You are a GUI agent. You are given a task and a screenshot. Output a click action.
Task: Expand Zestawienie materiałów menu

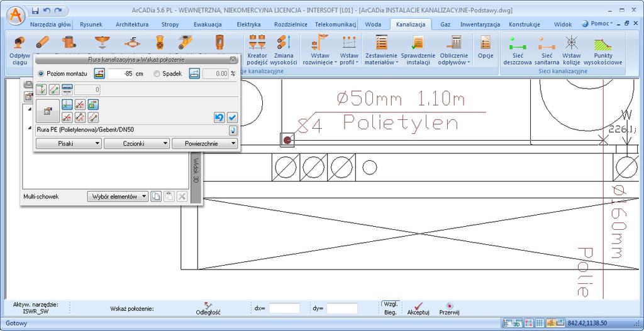[x=381, y=50]
